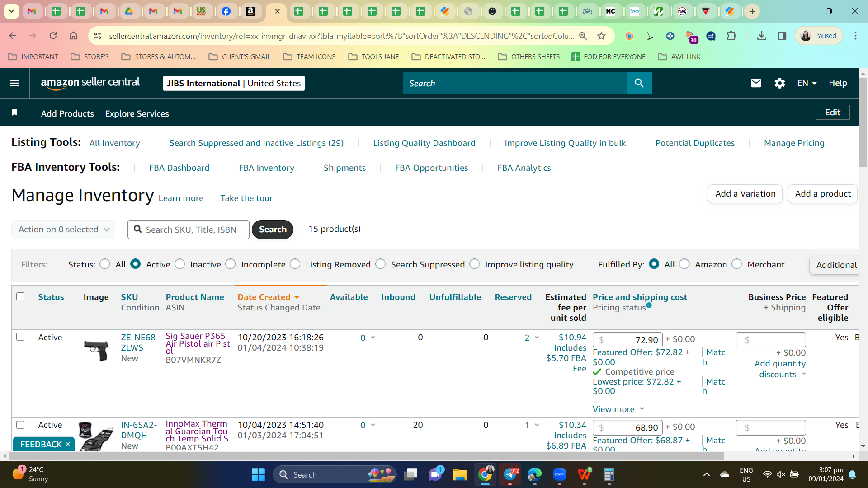The width and height of the screenshot is (868, 488).
Task: Open the Facebook tab
Action: click(226, 11)
